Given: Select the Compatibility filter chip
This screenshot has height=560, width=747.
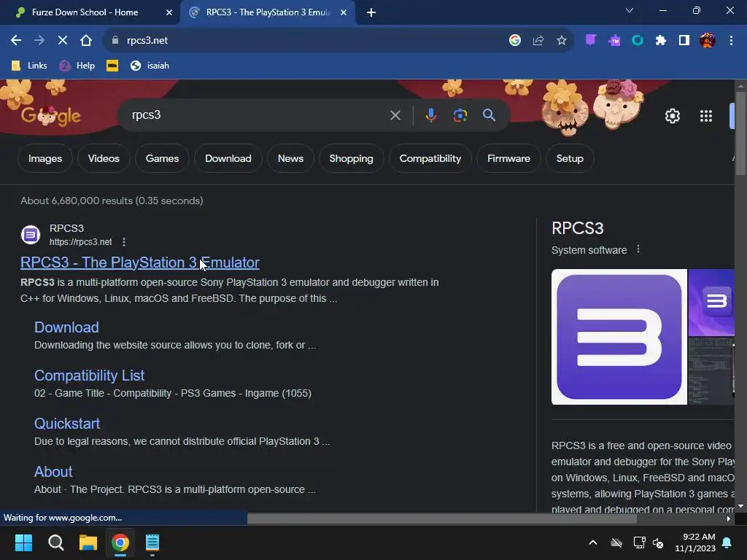Looking at the screenshot, I should [430, 158].
